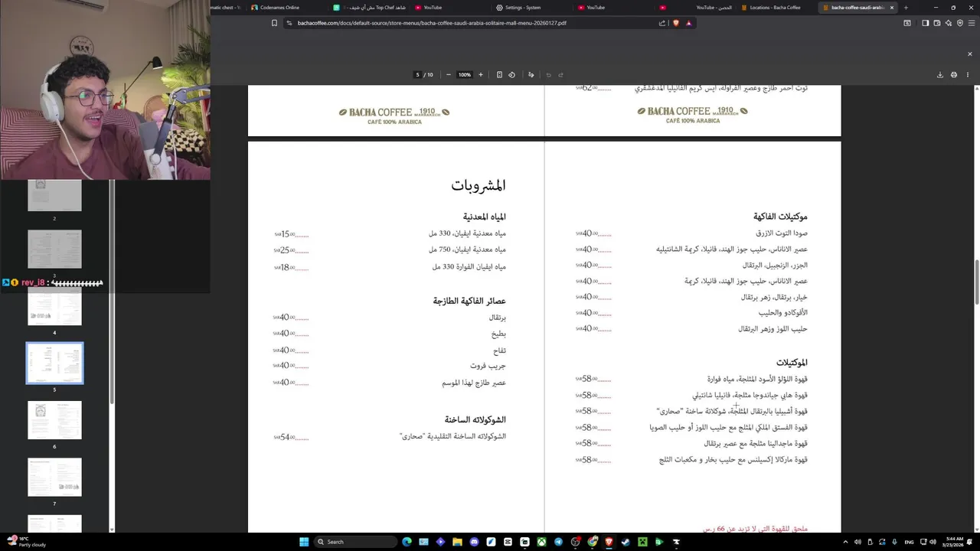Select page 7 thumbnail in sidebar

point(54,477)
